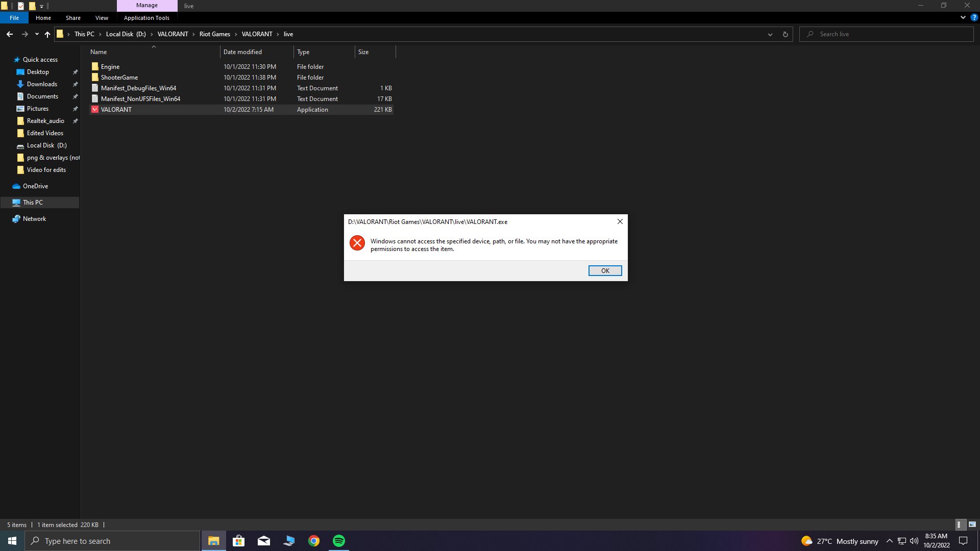Screen dimensions: 980x551
Task: Click OK in the error dialog
Action: pos(605,270)
